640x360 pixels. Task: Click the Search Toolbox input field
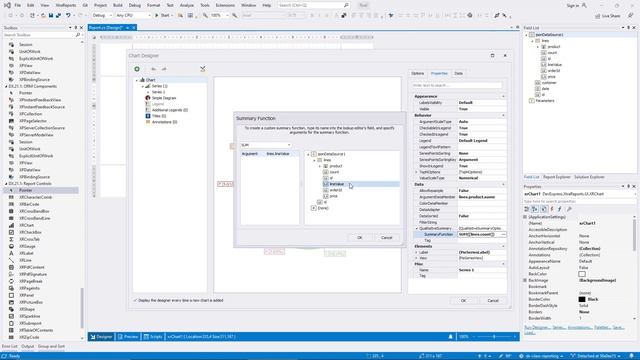[x=39, y=35]
